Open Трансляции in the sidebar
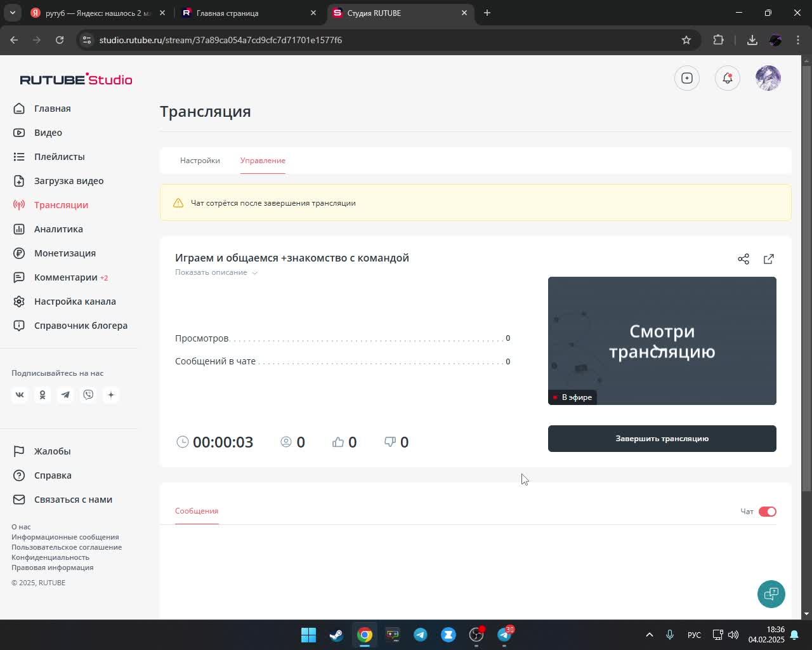This screenshot has height=650, width=812. click(62, 205)
